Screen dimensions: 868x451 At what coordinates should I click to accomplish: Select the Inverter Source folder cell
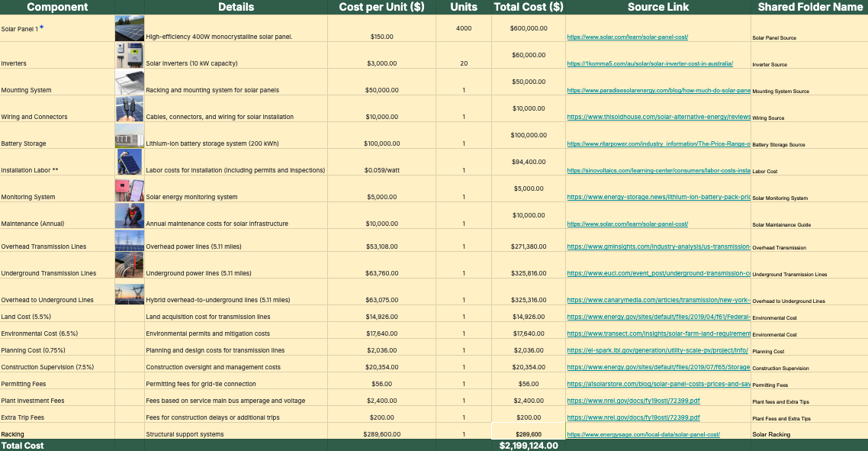[x=809, y=56]
